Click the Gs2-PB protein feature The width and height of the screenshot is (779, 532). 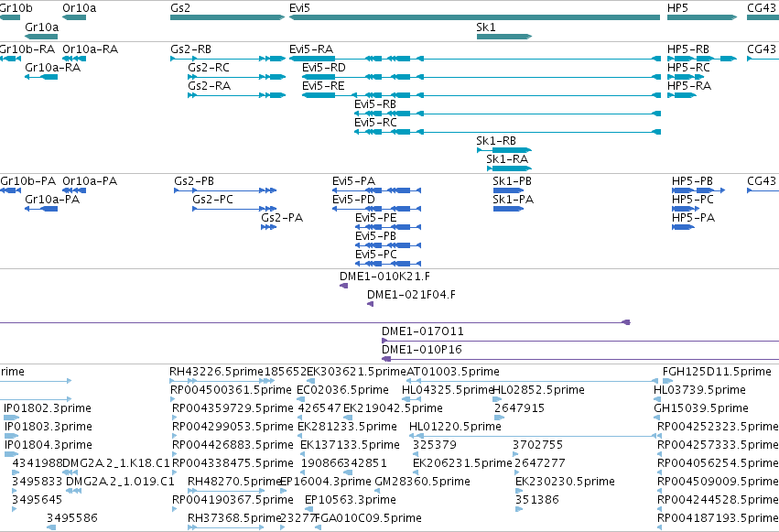click(x=225, y=190)
